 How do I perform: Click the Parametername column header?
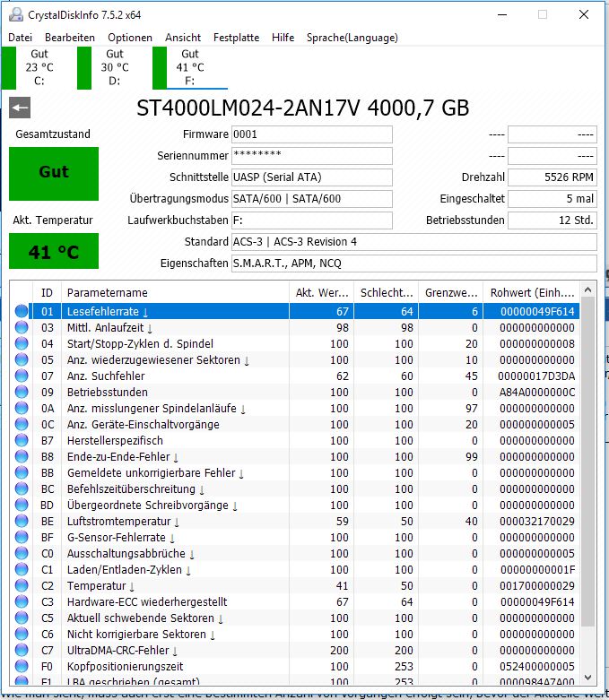(x=175, y=293)
